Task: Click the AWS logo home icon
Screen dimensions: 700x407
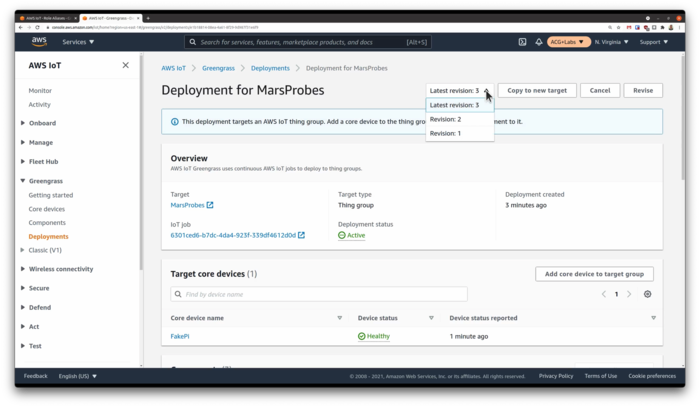Action: 39,41
